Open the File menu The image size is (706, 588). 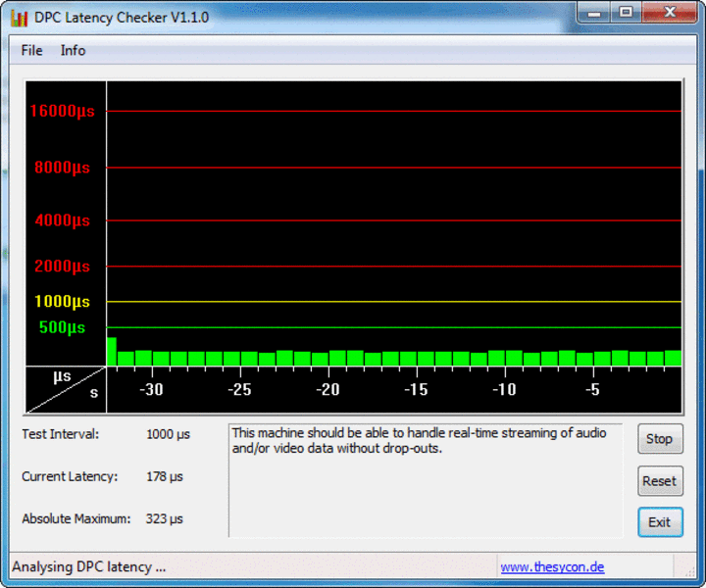point(31,50)
